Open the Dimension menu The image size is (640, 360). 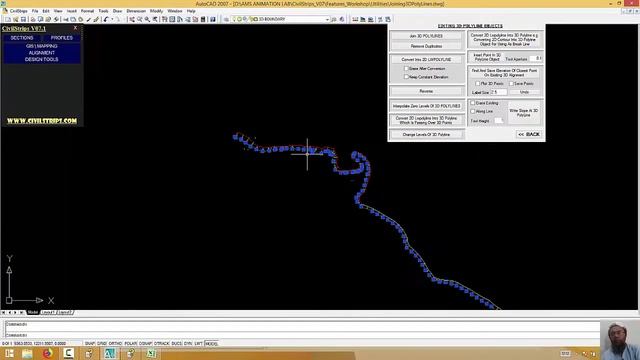click(x=136, y=11)
